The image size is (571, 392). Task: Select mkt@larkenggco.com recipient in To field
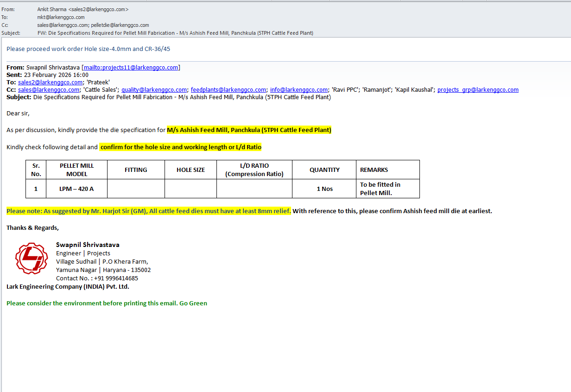(x=61, y=17)
